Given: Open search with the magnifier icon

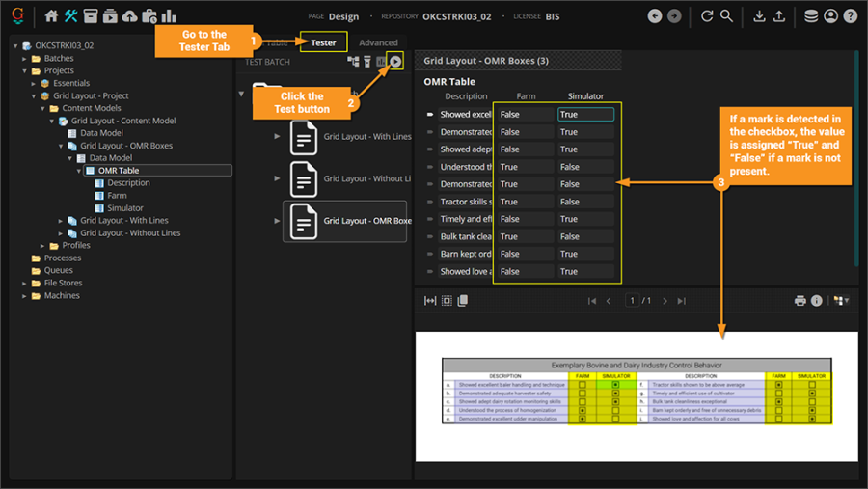Looking at the screenshot, I should 726,16.
